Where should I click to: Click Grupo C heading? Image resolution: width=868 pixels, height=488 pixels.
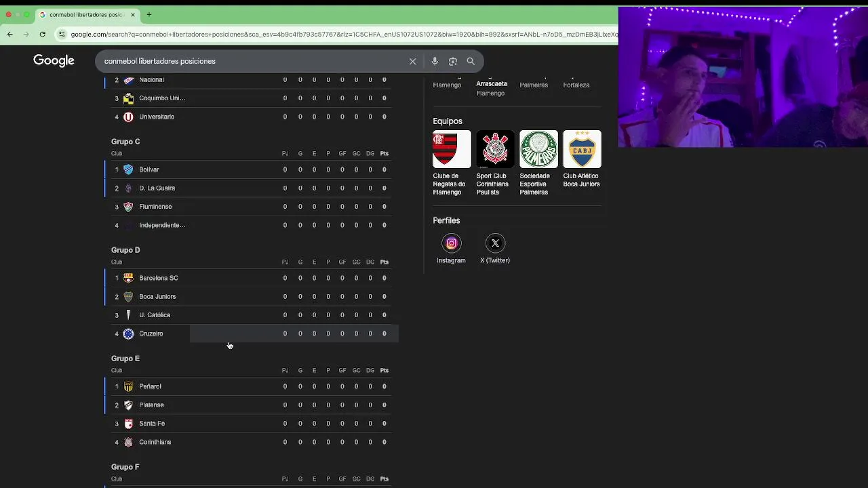tap(125, 142)
